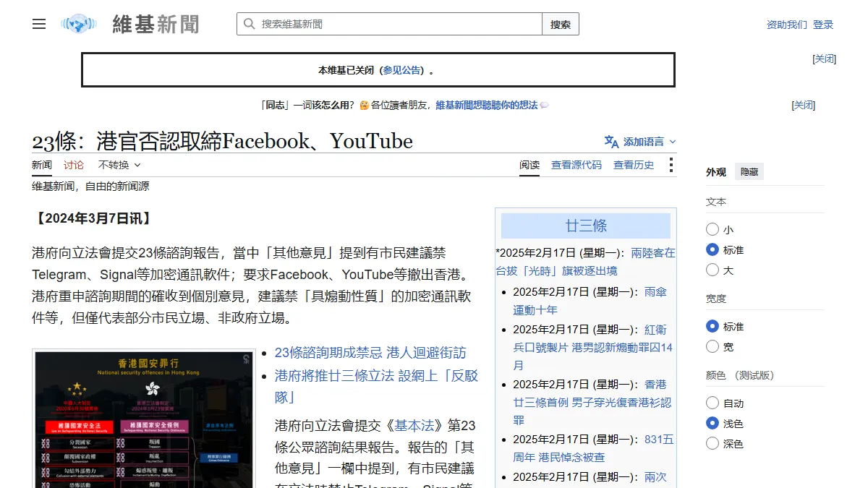The height and width of the screenshot is (488, 868).
Task: Open 831五周年 港民悼念被查 link
Action: (x=593, y=448)
